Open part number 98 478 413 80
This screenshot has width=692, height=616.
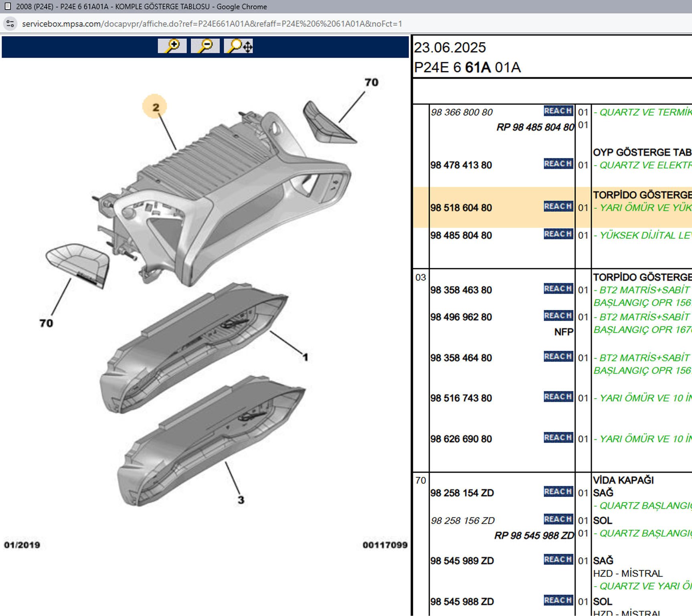461,165
